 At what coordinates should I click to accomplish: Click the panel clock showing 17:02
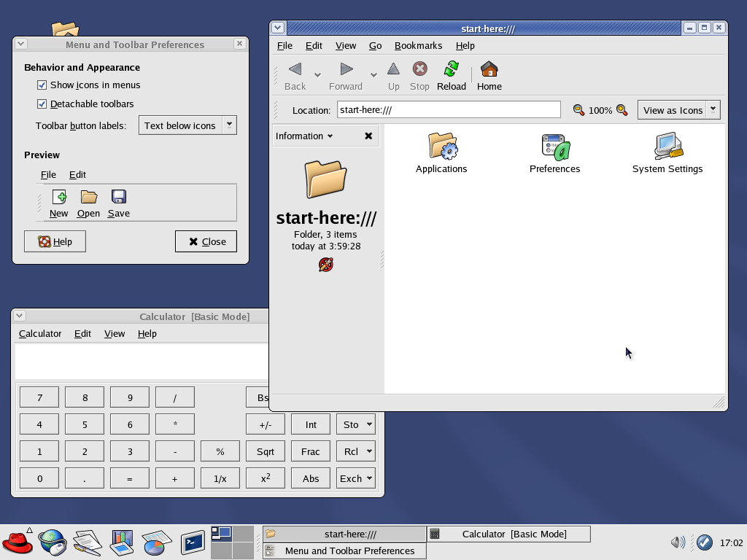731,542
